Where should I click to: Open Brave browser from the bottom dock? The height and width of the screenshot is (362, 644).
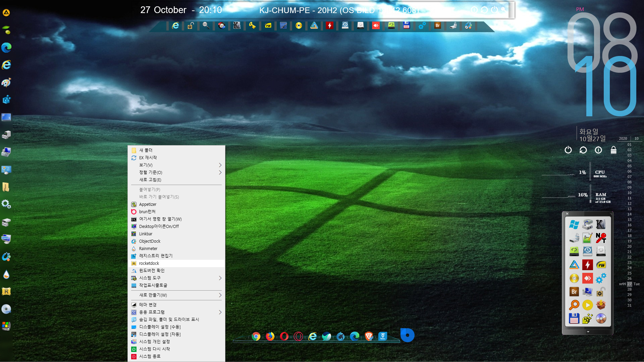point(369,336)
